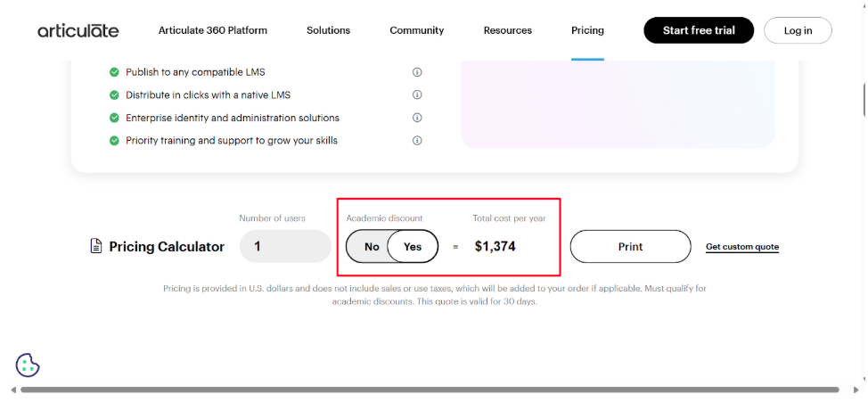The image size is (868, 402).
Task: Click the cookie preferences icon
Action: click(x=28, y=365)
